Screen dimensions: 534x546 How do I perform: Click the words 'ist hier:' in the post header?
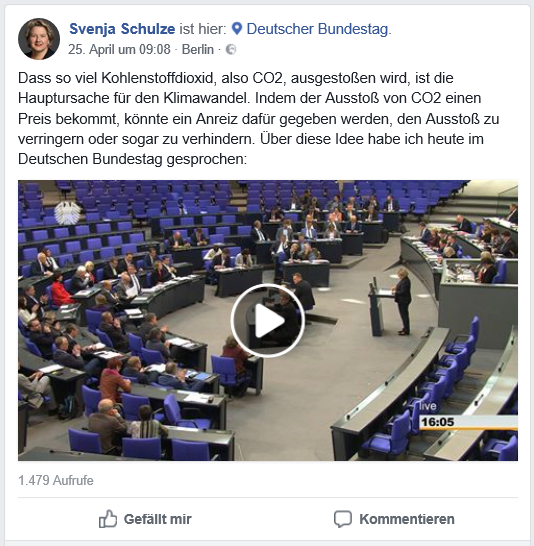[203, 29]
